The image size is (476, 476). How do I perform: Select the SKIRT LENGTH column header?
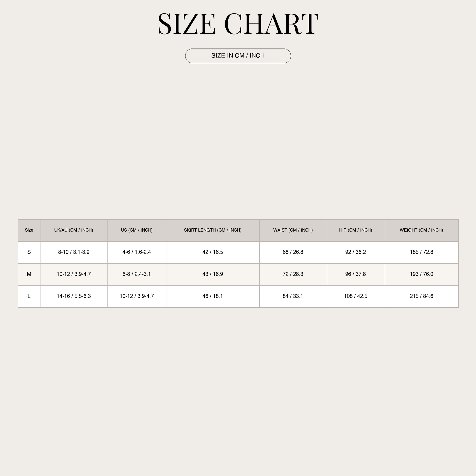pos(213,230)
